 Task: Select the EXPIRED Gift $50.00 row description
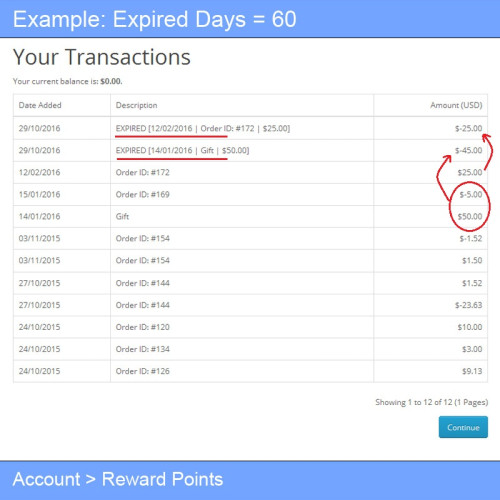(182, 150)
